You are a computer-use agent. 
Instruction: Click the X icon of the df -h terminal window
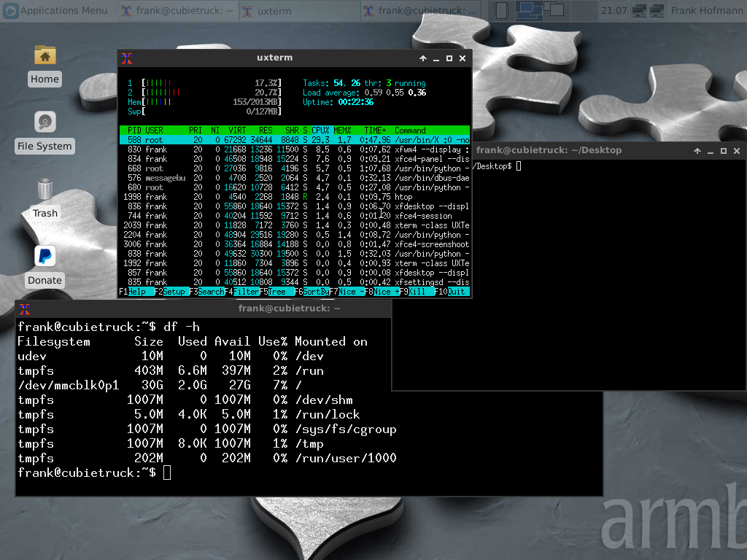(25, 309)
